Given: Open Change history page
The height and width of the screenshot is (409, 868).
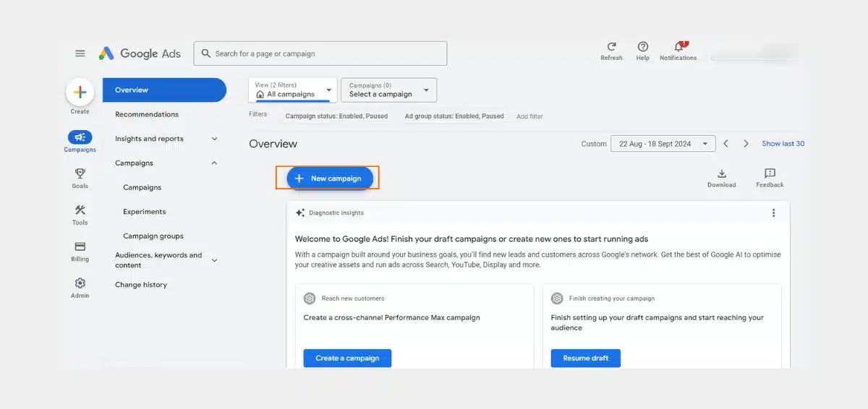Looking at the screenshot, I should pos(141,285).
